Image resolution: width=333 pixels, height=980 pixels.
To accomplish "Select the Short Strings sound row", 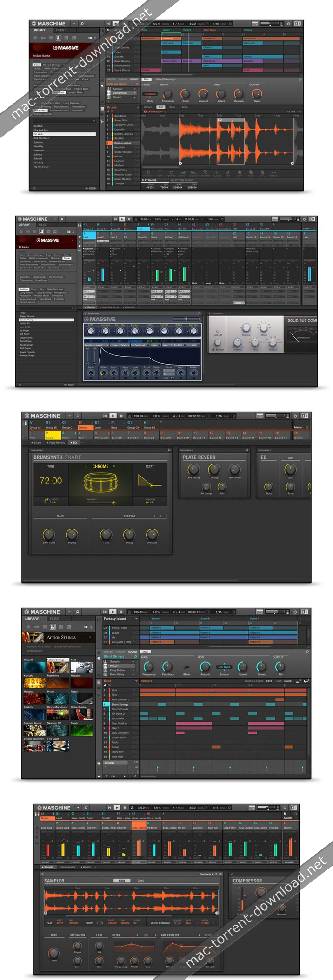I will pos(120,704).
